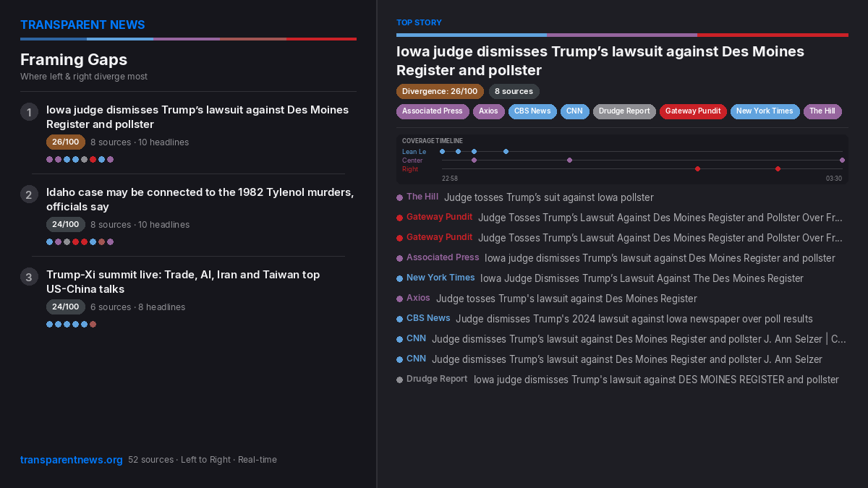Screen dimensions: 868x488
Task: Click the gray bullet beside Drudge Report row
Action: 399,380
